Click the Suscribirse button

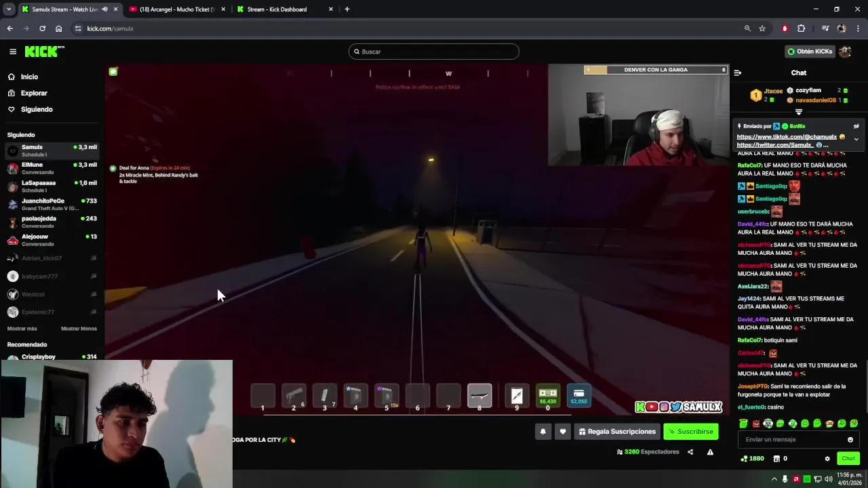pos(690,431)
